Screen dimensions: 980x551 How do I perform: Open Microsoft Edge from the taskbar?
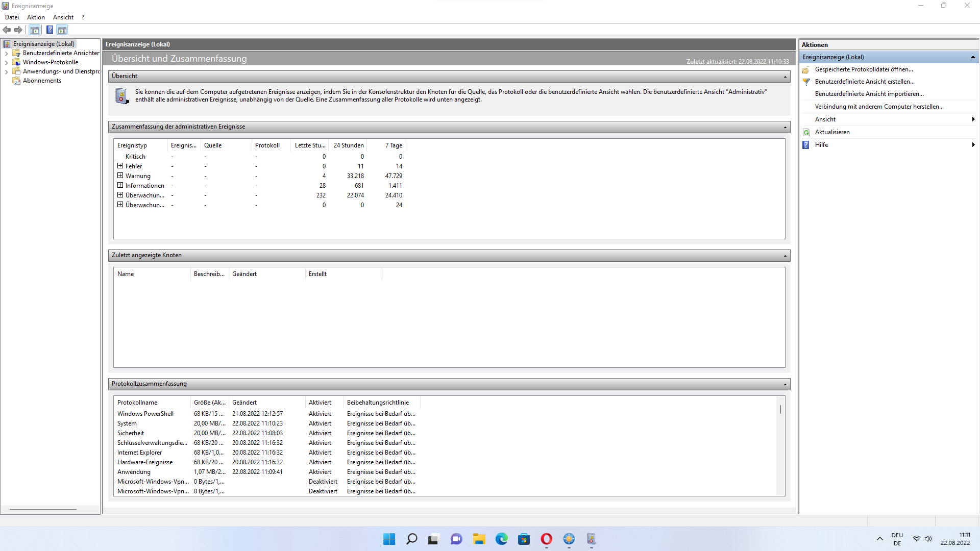(x=501, y=539)
